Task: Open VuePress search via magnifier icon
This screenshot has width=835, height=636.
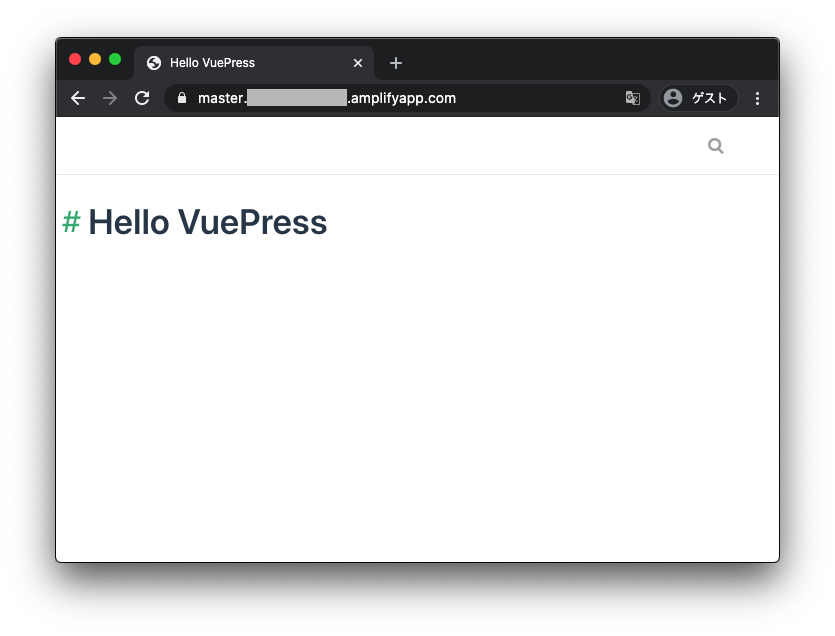Action: 716,146
